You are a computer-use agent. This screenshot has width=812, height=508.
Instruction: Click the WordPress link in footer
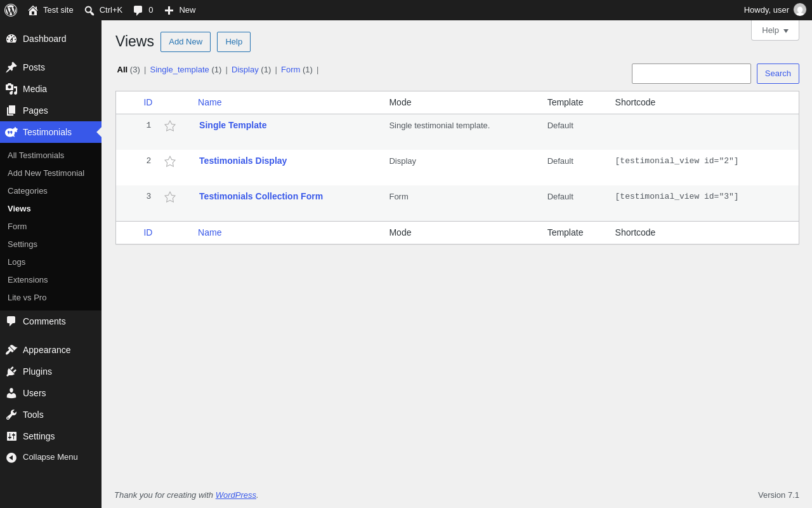(236, 495)
